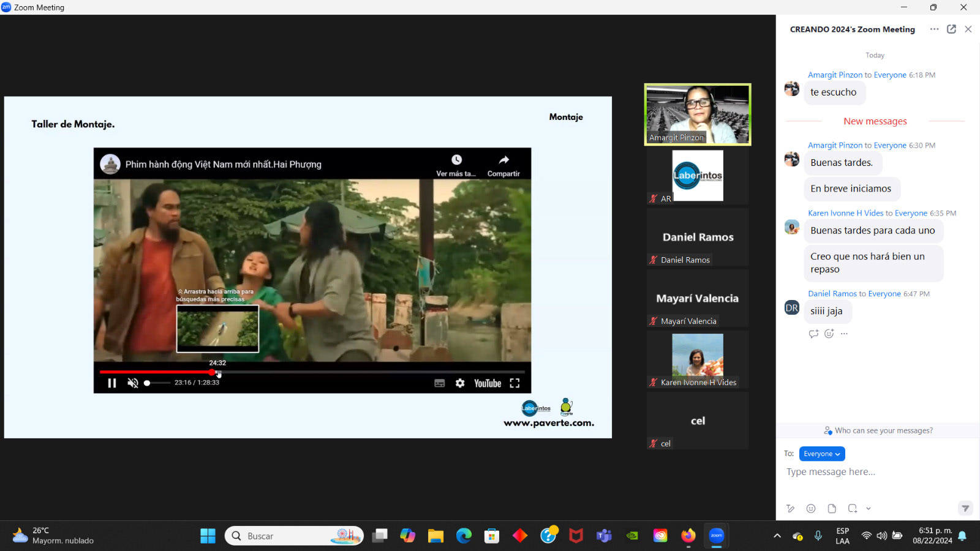Click the taskbar Buscar search box

tap(294, 536)
